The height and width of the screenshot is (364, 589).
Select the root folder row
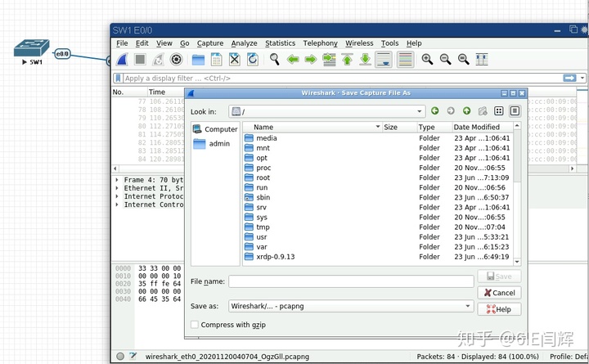[x=377, y=178]
